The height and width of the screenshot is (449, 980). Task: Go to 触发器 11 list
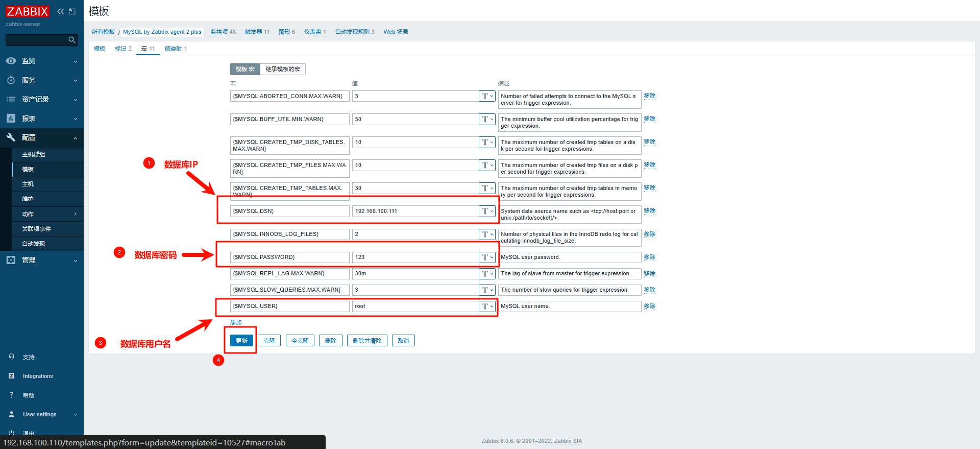click(x=257, y=32)
